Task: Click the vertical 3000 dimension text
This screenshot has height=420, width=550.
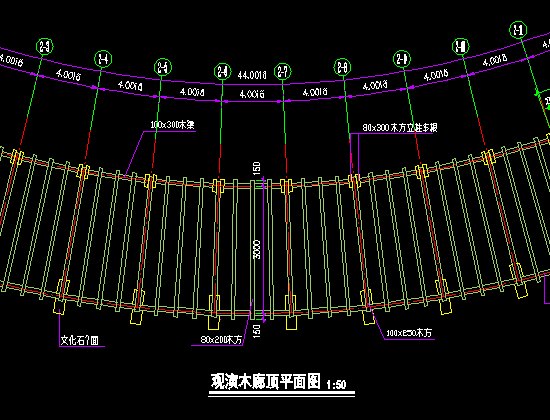Action: [257, 249]
